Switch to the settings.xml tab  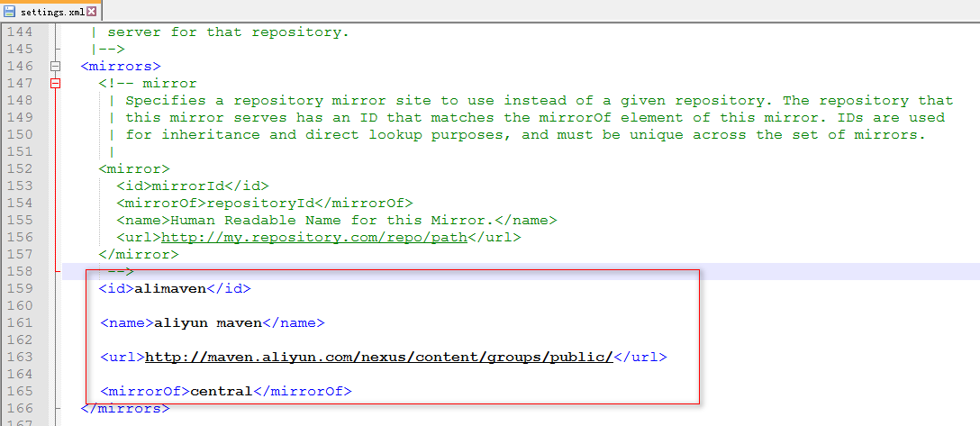point(50,11)
